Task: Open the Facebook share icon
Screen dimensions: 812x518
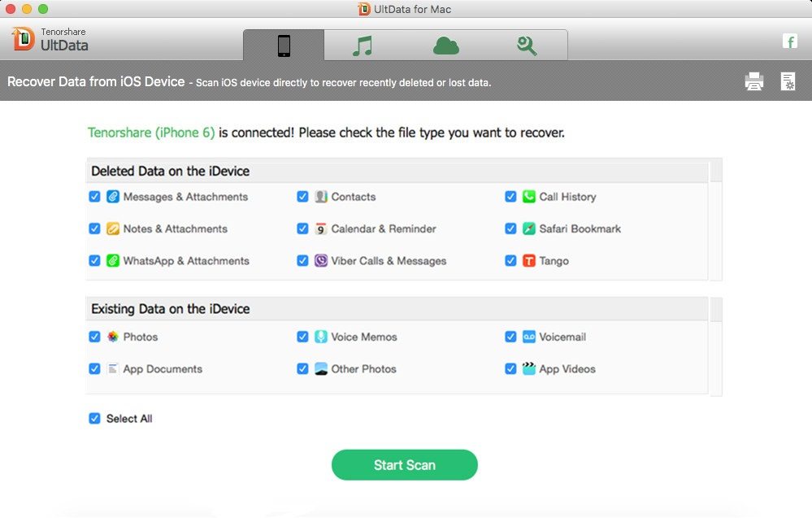Action: click(x=790, y=41)
